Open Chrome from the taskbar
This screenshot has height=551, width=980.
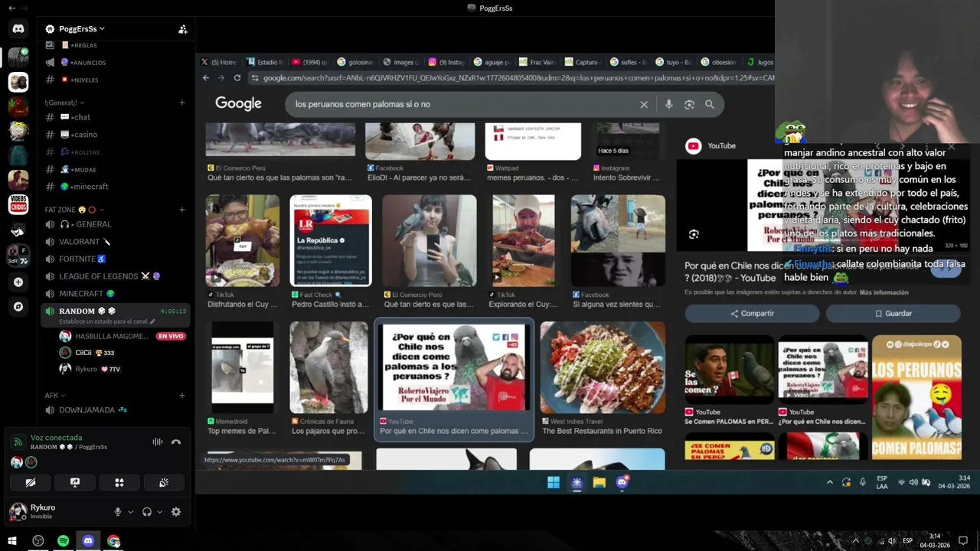[x=113, y=541]
